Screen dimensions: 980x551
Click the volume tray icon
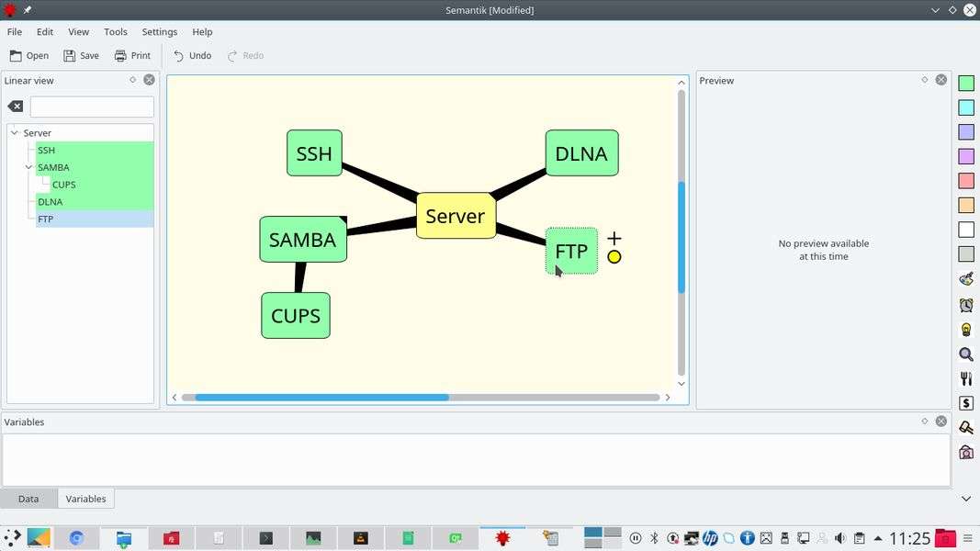(x=840, y=538)
